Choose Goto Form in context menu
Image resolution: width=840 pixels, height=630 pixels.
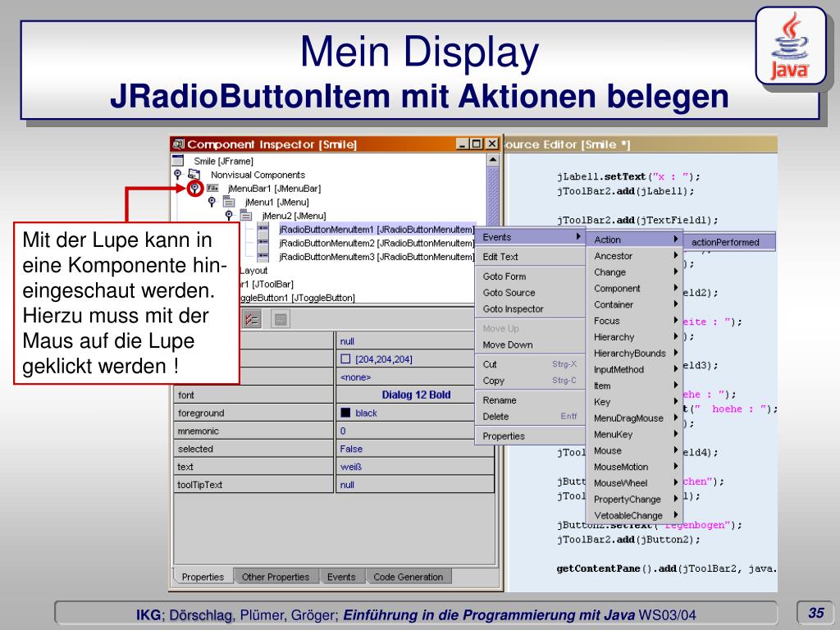coord(531,276)
